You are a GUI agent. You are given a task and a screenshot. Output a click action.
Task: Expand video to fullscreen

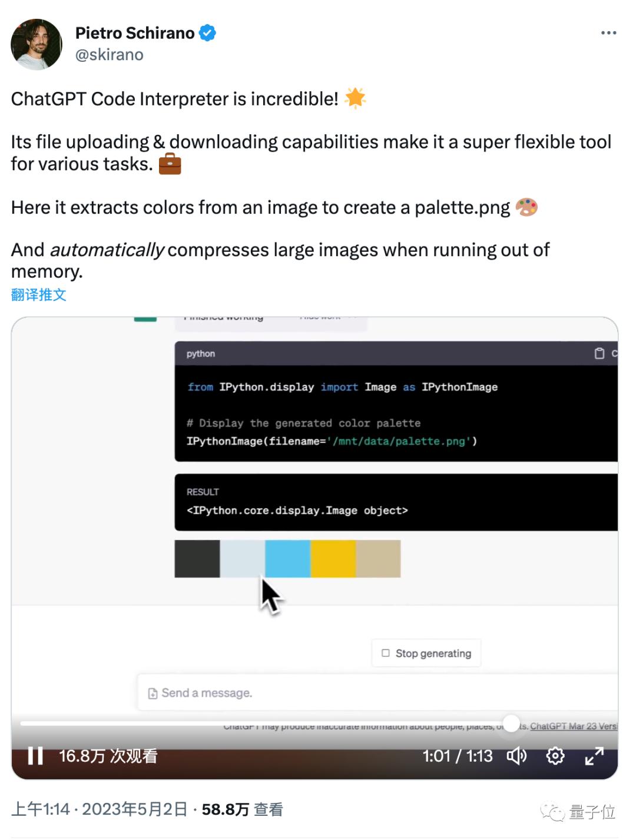(x=594, y=756)
